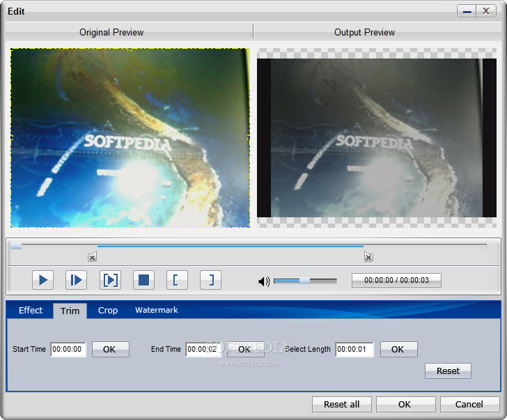This screenshot has width=507, height=420.
Task: Click the End Time input field
Action: [x=203, y=349]
